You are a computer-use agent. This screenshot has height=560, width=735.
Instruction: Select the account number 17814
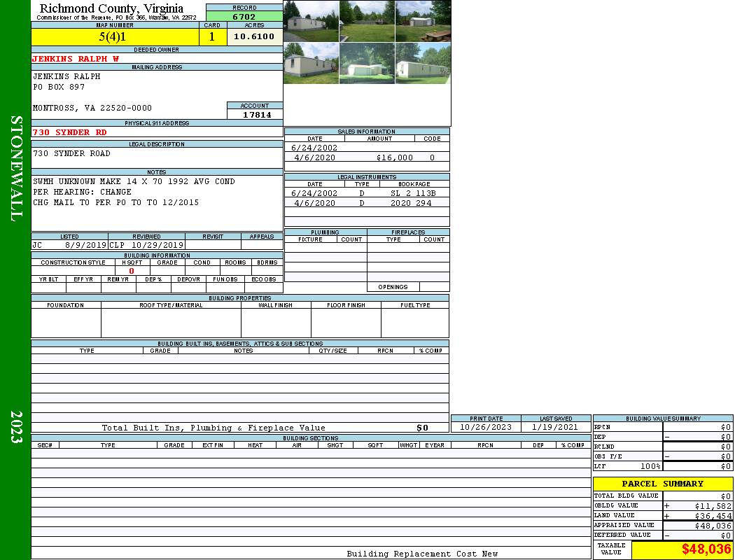[256, 114]
